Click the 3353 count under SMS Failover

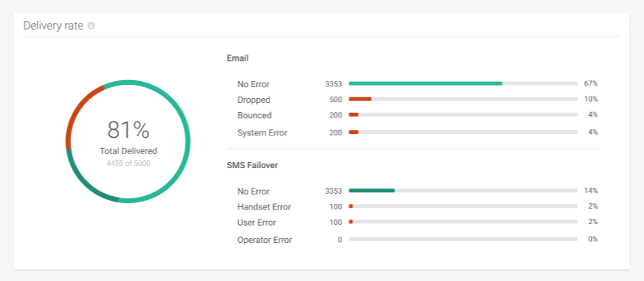click(333, 191)
